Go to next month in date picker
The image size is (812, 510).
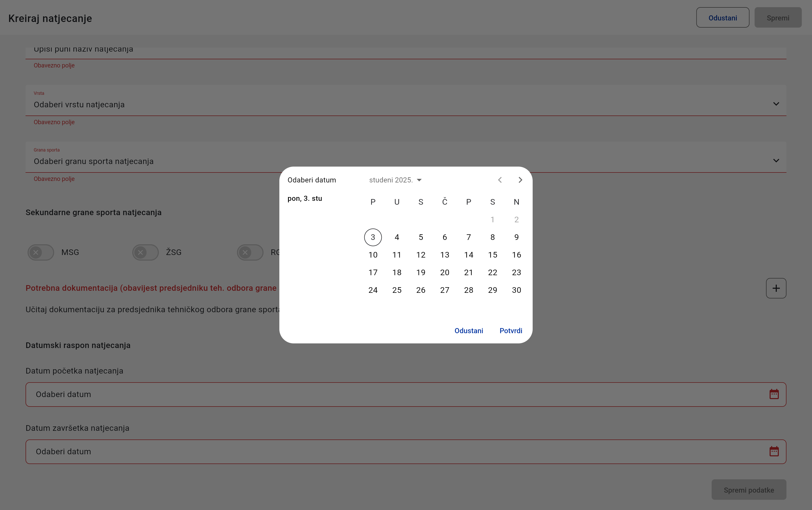tap(520, 180)
